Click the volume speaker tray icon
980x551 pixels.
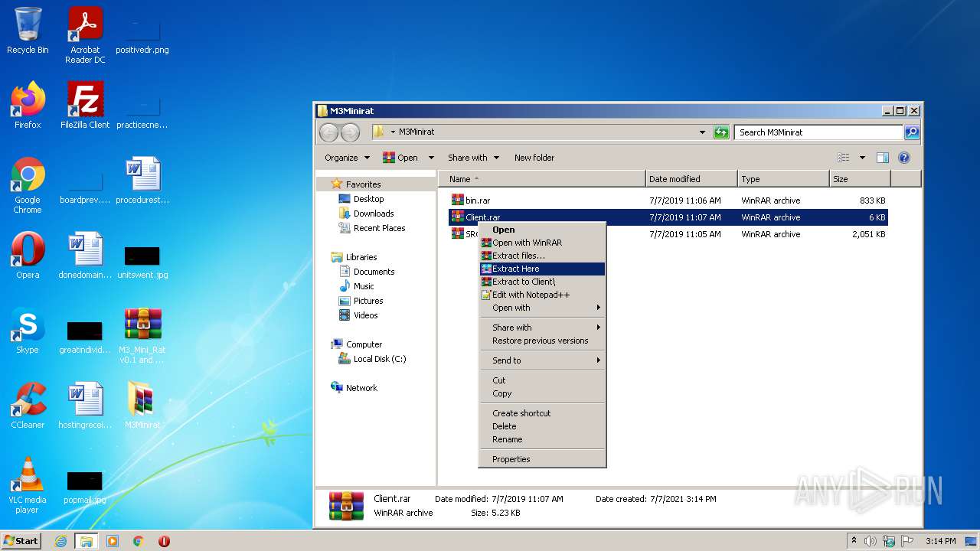871,541
